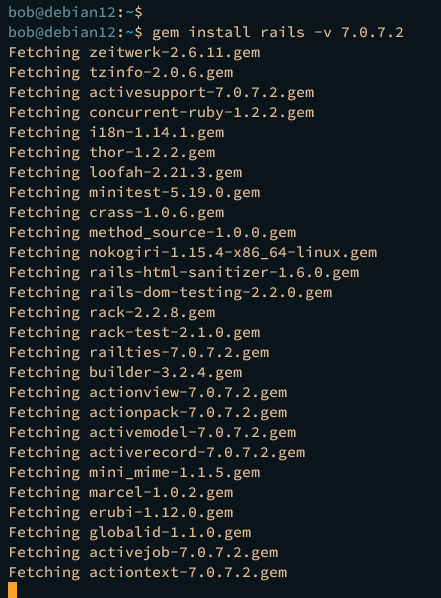Click globalid-1.1.0.gem text
Image resolution: width=441 pixels, height=598 pixels.
coord(170,532)
